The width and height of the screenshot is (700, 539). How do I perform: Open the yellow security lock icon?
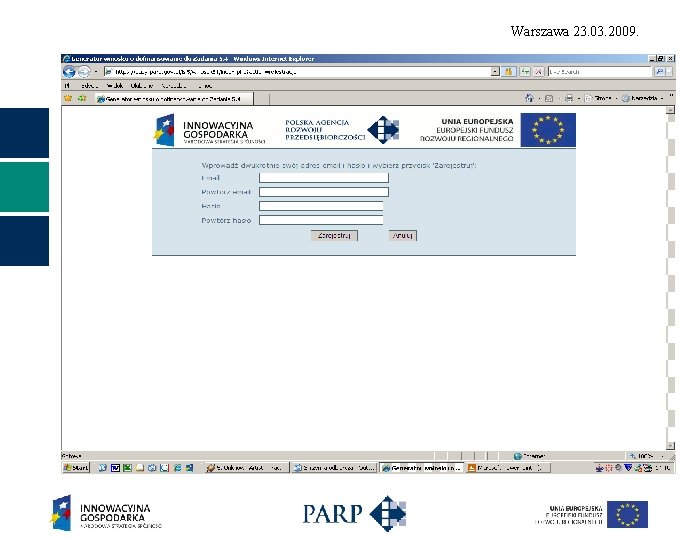tap(508, 71)
